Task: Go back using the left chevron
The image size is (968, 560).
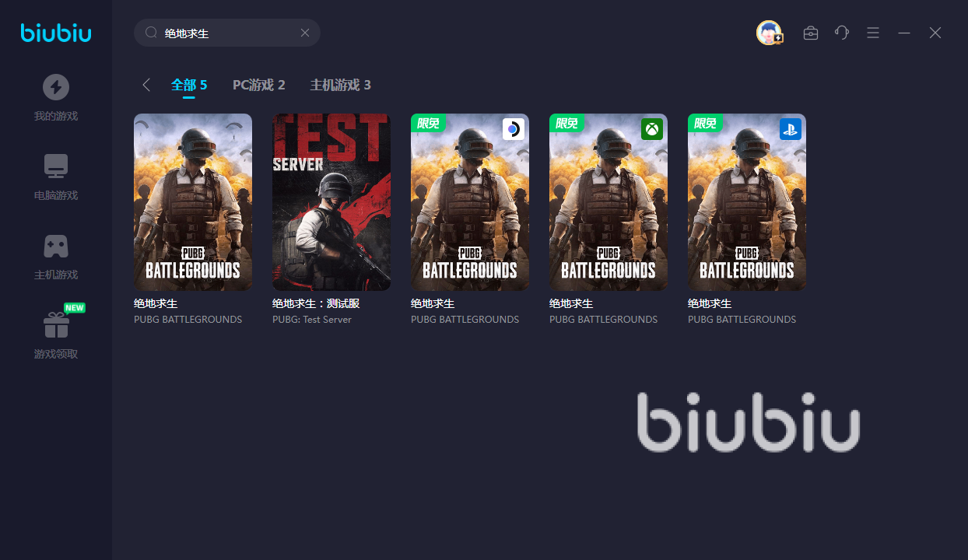Action: click(x=146, y=85)
